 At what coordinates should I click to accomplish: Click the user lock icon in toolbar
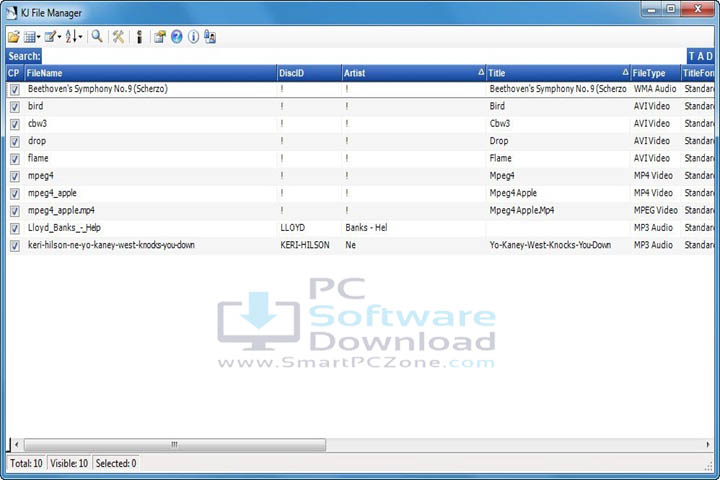(210, 36)
